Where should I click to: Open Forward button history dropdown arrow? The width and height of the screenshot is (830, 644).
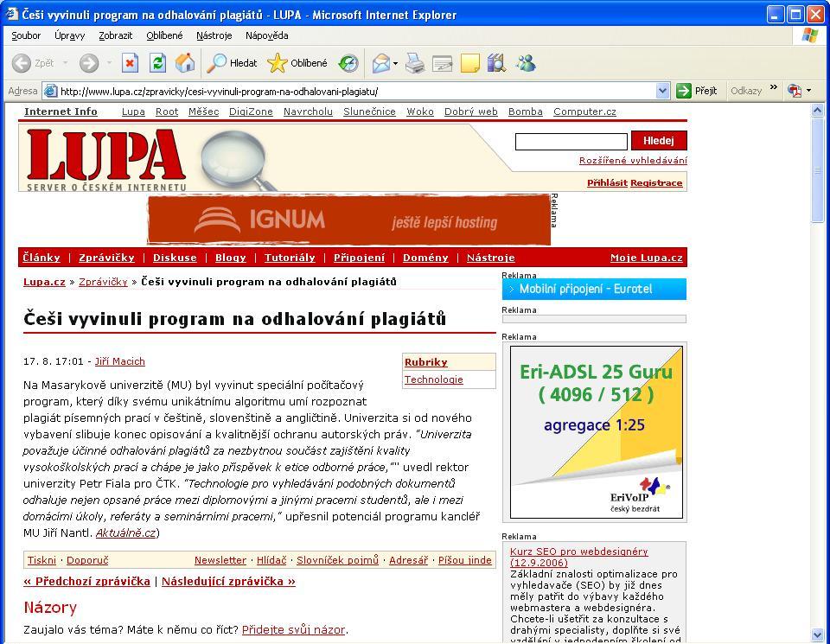pos(109,63)
